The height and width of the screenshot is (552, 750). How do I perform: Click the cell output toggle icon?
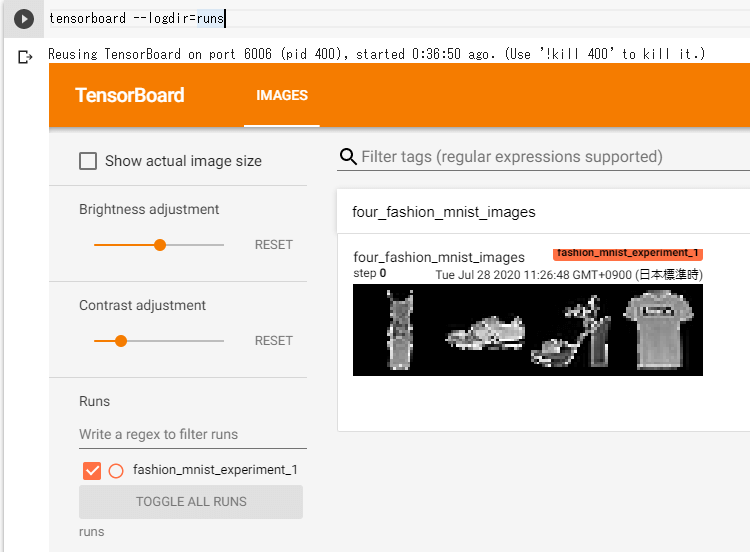point(25,57)
